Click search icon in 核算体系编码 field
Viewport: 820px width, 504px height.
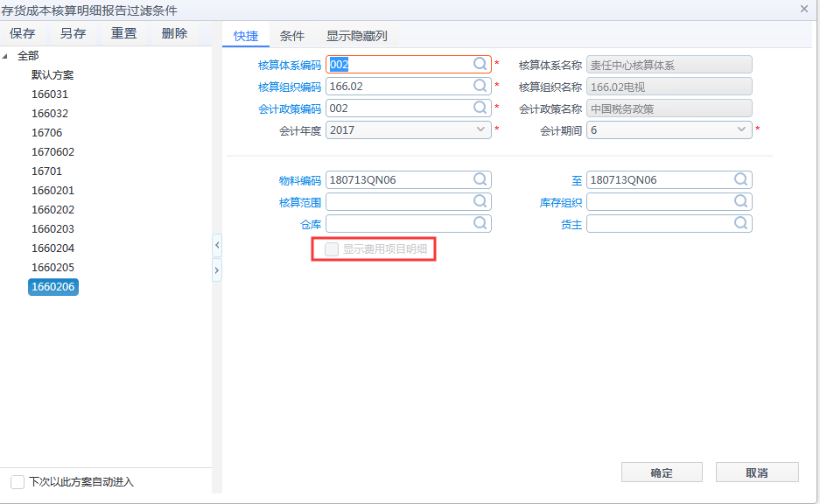[480, 64]
